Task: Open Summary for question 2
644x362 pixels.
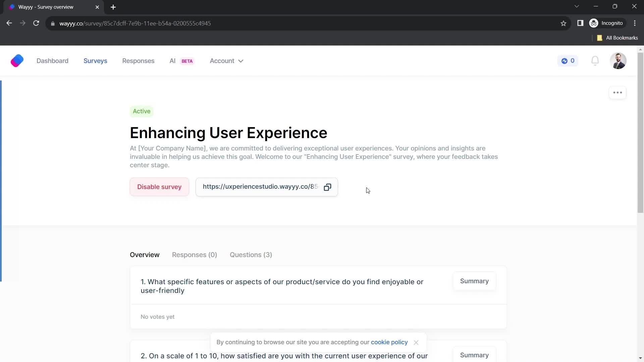Action: tap(474, 355)
